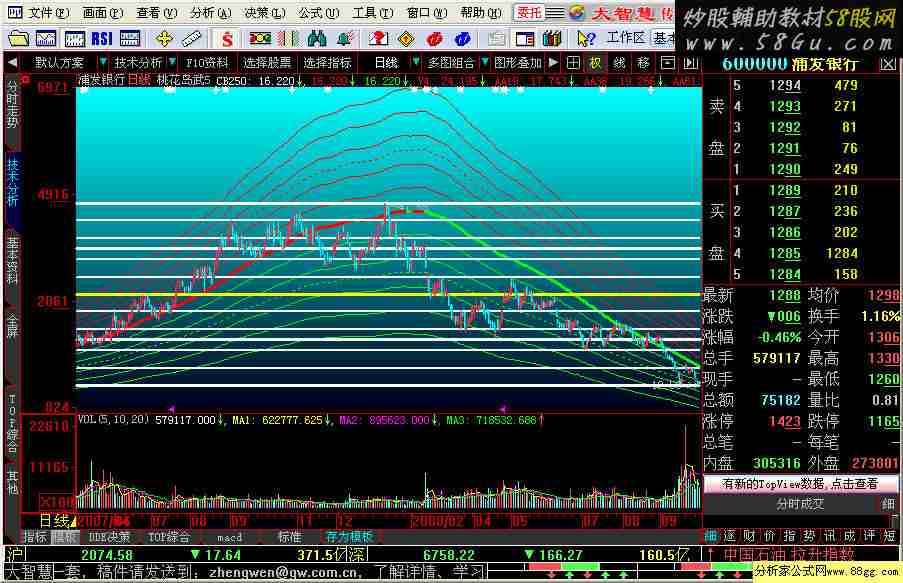903x583 pixels.
Task: Click the 默认方案 button
Action: pyautogui.click(x=59, y=62)
